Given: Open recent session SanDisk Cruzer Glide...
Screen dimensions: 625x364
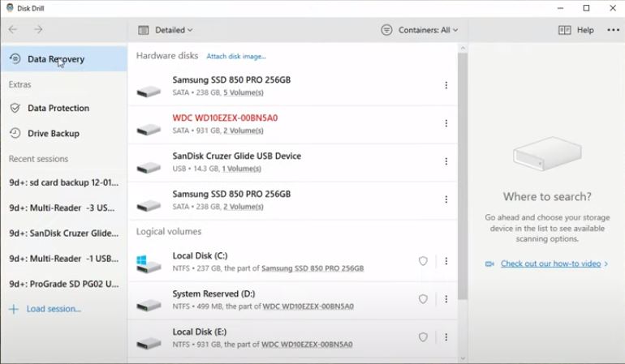Looking at the screenshot, I should [x=64, y=233].
